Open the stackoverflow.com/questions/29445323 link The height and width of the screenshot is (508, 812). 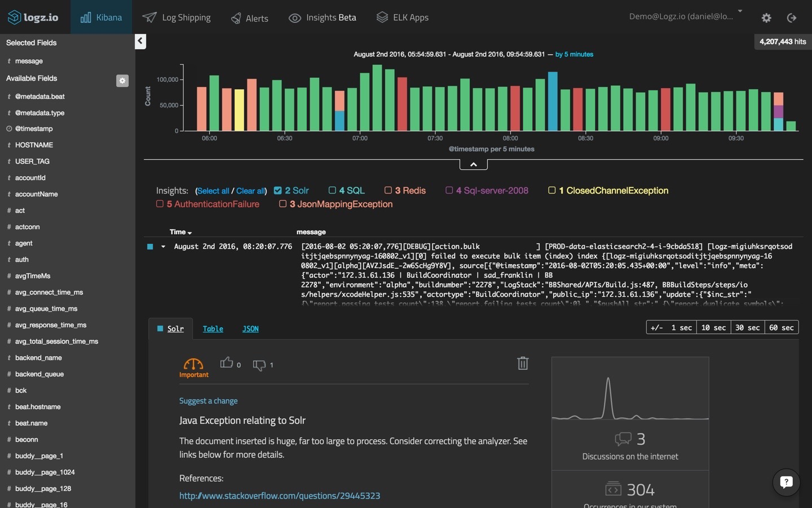[x=280, y=496]
